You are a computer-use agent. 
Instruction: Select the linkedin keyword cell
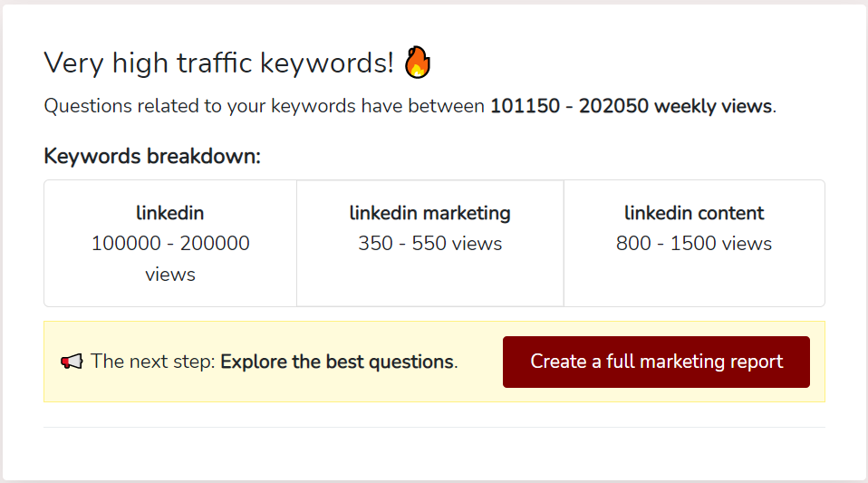point(170,243)
